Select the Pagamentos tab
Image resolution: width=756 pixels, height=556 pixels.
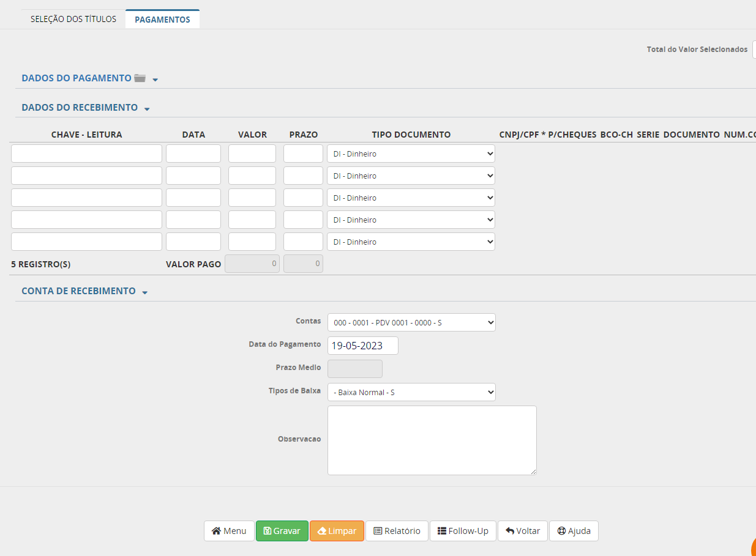pyautogui.click(x=162, y=20)
